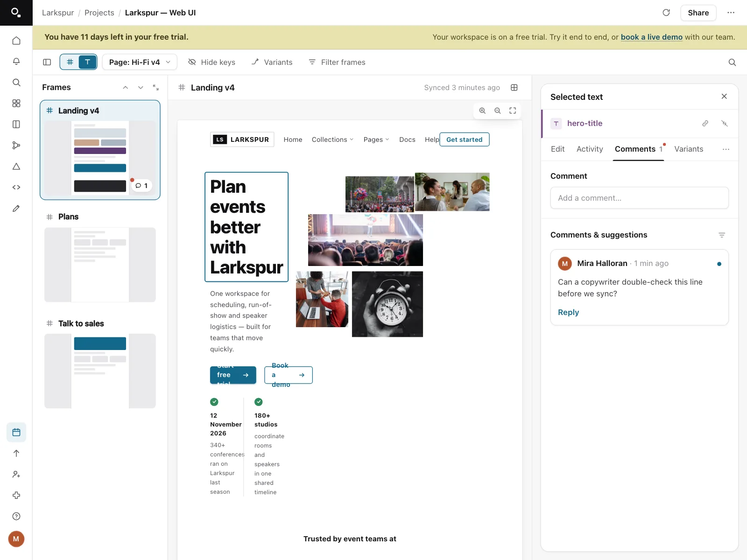The image size is (747, 560).
Task: Go to next frame with down chevron
Action: 141,87
